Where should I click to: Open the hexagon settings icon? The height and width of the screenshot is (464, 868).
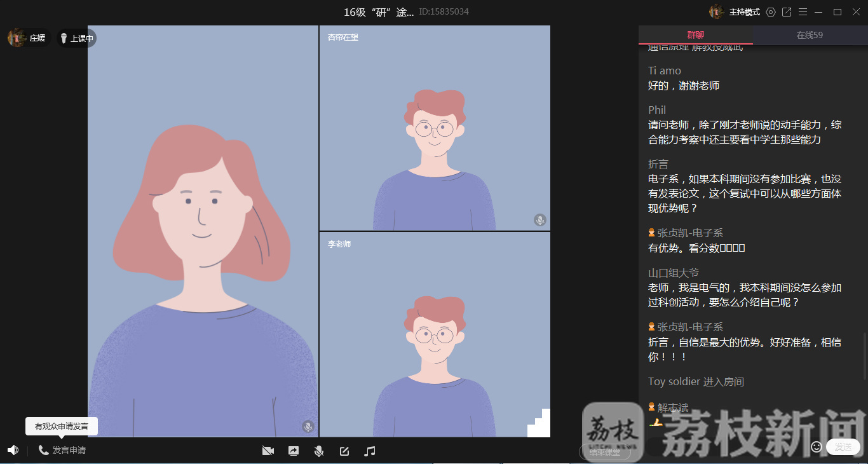[771, 12]
